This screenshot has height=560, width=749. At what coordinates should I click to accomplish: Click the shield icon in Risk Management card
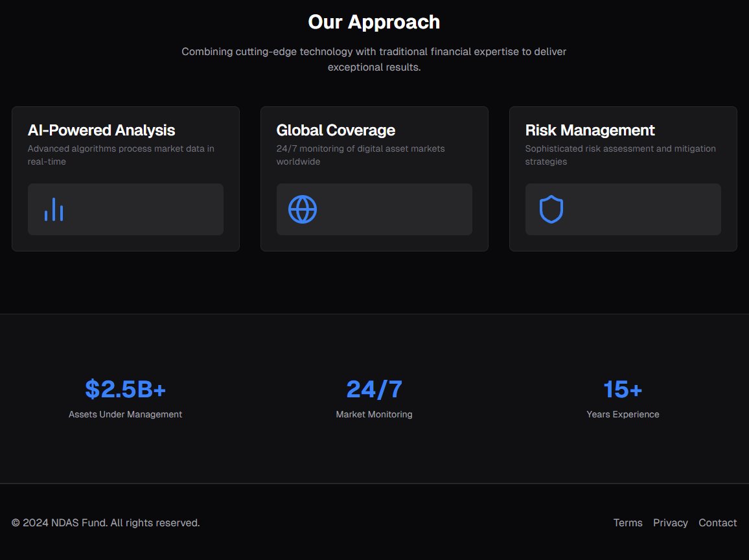tap(551, 209)
